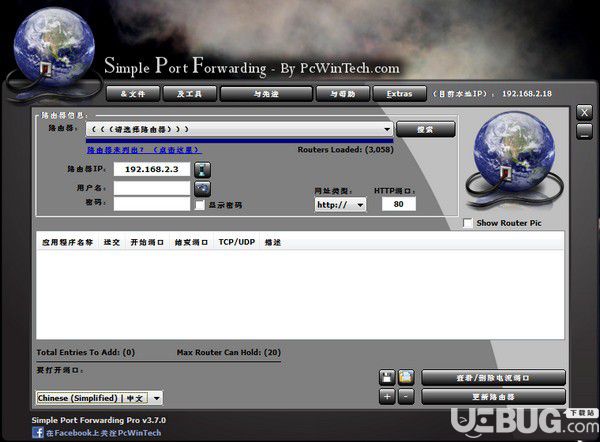Click the Total Entries To Add: (0) text
Viewport: 600px width, 442px height.
[86, 352]
